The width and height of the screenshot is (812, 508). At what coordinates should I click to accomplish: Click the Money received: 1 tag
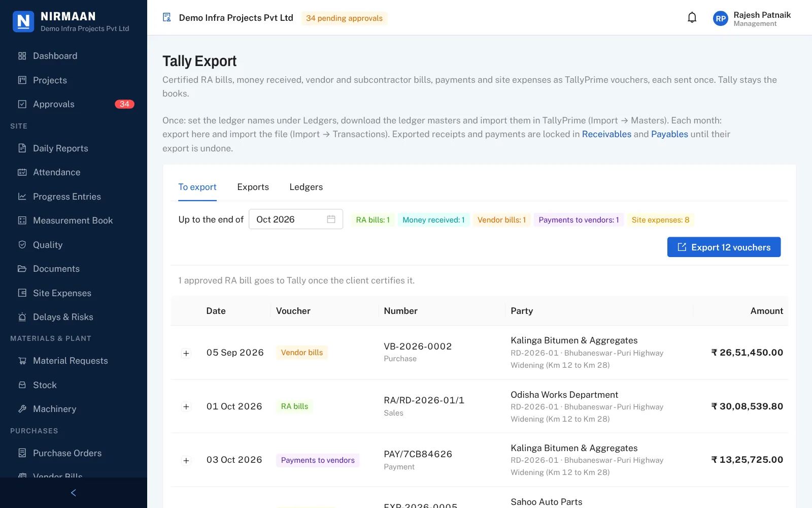tap(433, 220)
